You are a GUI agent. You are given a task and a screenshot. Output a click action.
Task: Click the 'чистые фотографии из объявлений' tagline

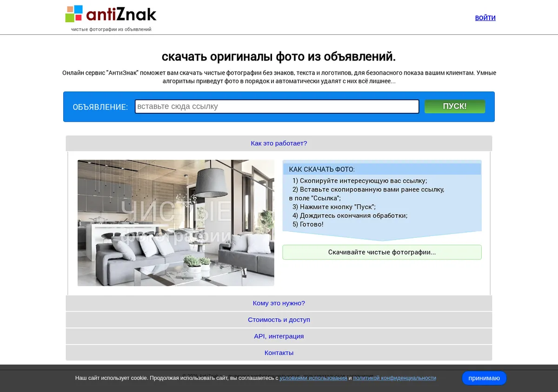111,29
